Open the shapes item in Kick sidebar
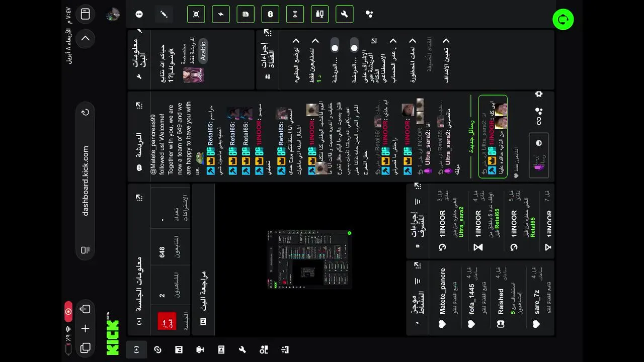 pyautogui.click(x=264, y=350)
